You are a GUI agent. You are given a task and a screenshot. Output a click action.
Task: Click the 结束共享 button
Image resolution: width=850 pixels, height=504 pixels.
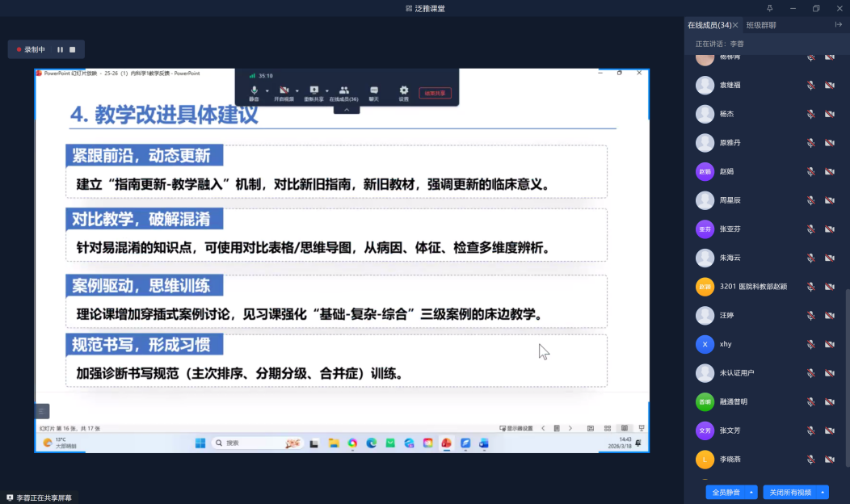[435, 93]
